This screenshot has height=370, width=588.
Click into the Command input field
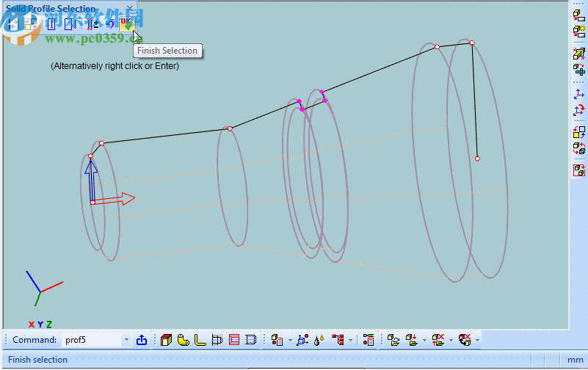click(x=92, y=340)
